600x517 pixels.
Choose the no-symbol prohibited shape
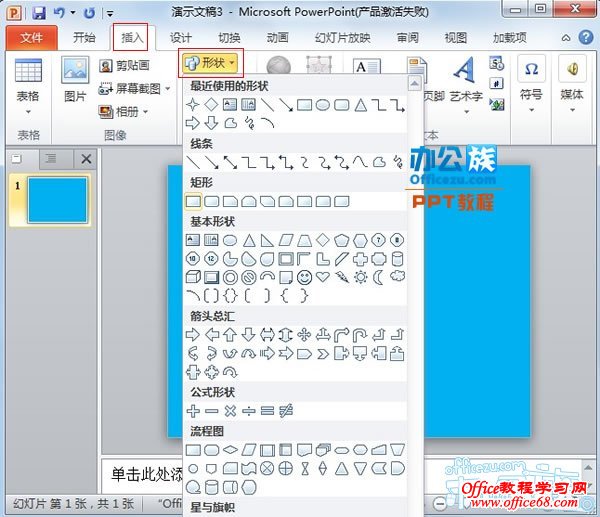(x=249, y=277)
